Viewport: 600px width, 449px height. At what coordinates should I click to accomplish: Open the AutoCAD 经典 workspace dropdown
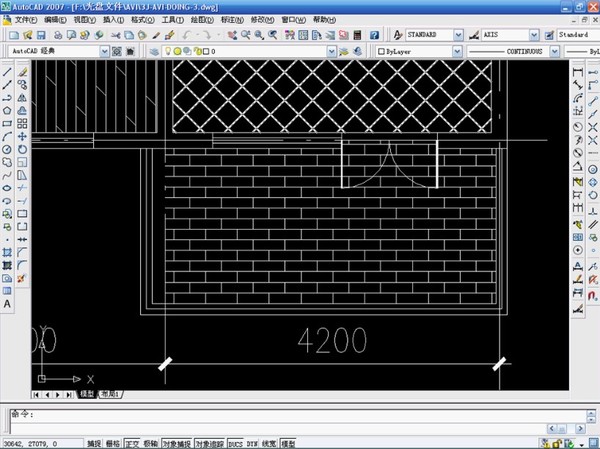click(x=104, y=51)
